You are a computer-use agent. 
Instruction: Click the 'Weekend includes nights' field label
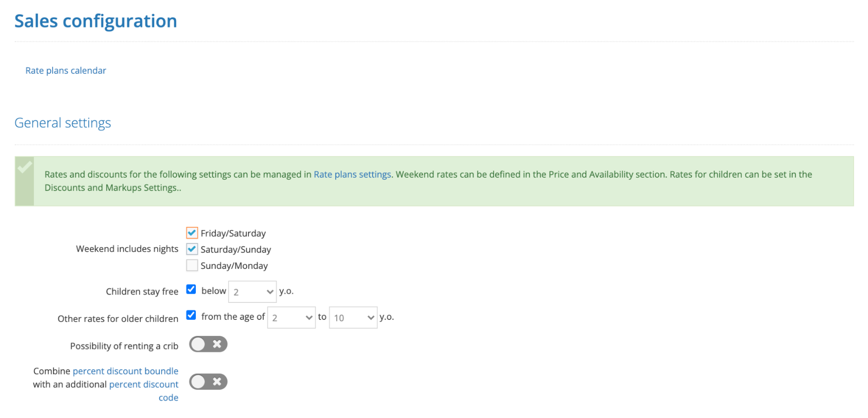click(x=127, y=249)
